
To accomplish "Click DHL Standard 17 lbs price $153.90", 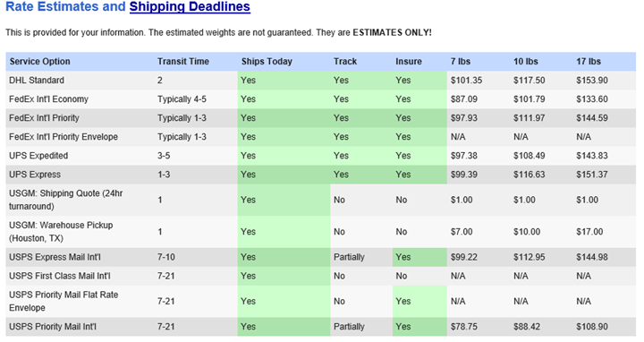I will tap(592, 81).
